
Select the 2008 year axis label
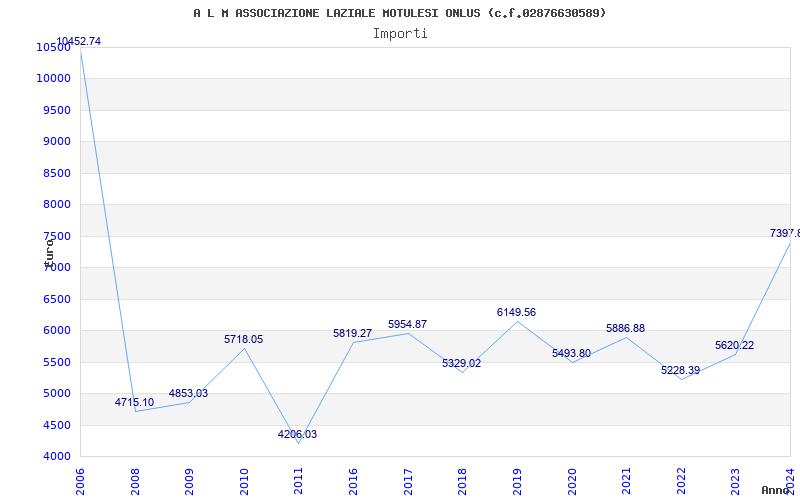click(135, 478)
